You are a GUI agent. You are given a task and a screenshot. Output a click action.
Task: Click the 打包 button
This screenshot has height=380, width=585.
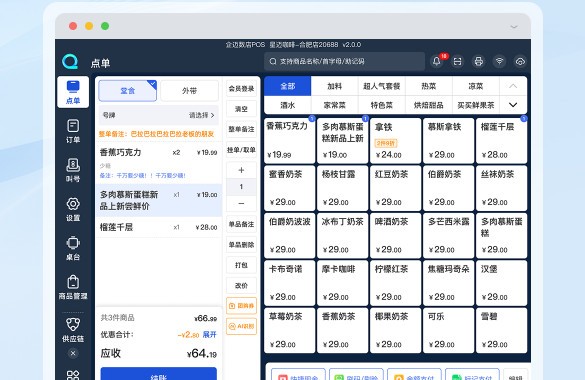click(241, 265)
